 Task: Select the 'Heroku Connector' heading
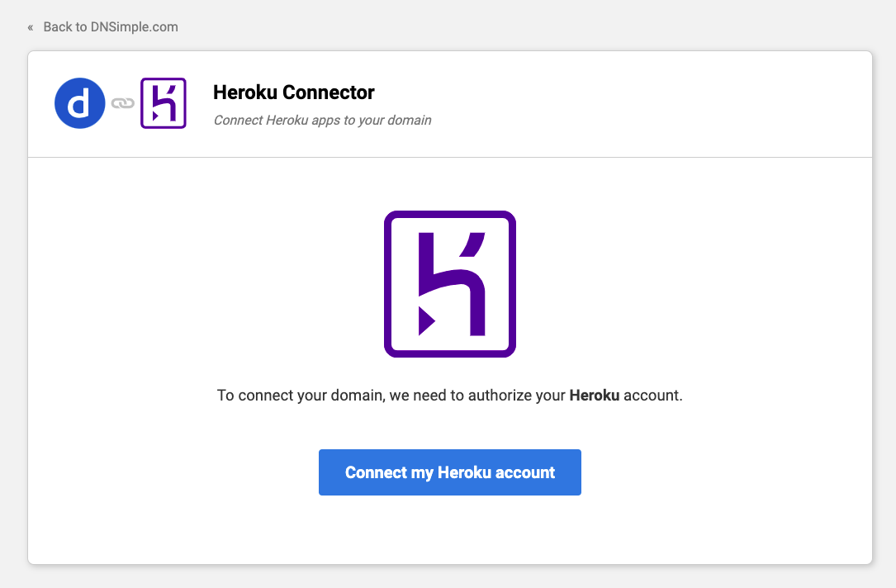(294, 92)
